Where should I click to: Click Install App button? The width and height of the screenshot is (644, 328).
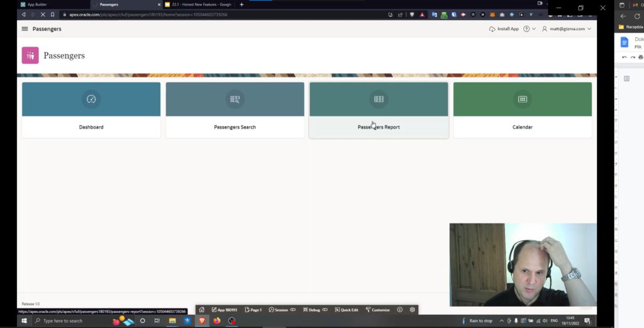pos(504,29)
